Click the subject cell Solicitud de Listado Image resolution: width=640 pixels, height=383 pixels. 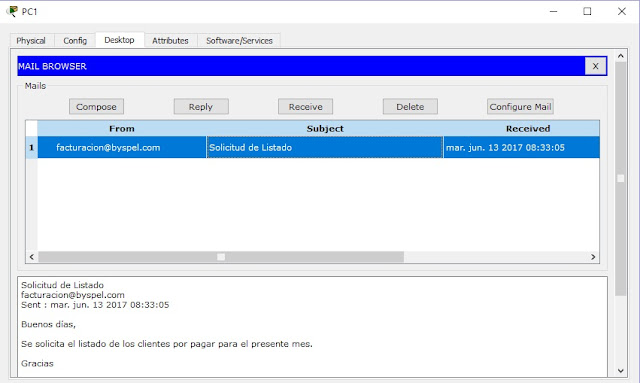(x=325, y=147)
